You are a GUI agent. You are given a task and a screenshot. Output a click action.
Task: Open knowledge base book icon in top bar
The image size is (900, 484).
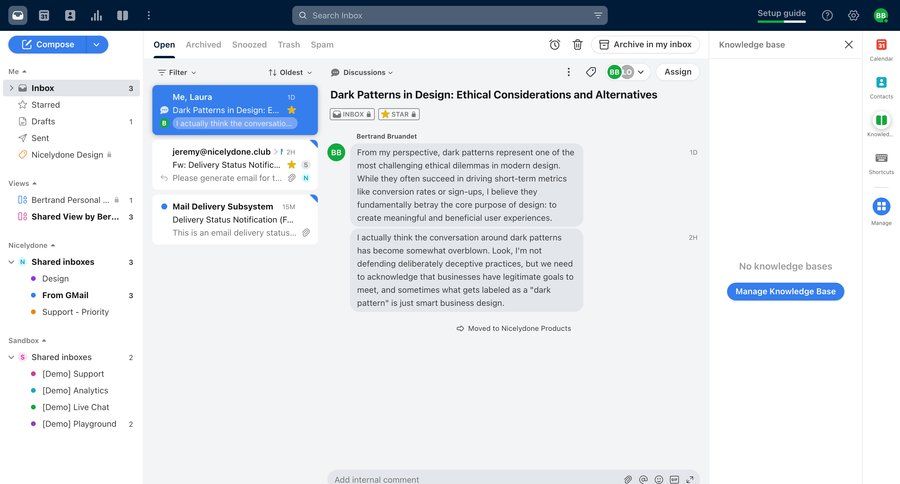123,16
